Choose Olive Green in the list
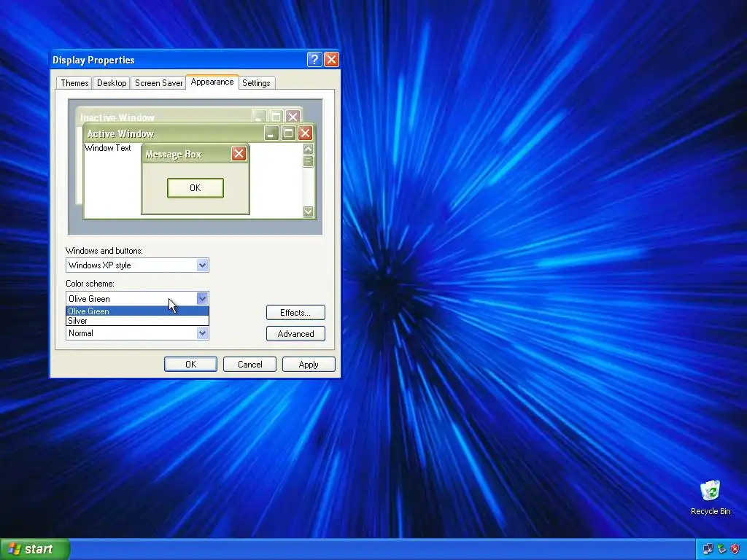 click(137, 311)
